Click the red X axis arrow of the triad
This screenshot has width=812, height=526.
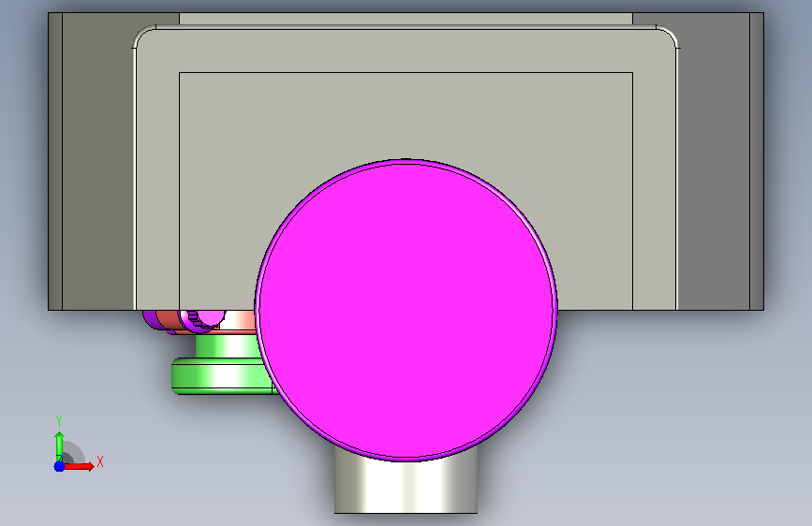(79, 466)
